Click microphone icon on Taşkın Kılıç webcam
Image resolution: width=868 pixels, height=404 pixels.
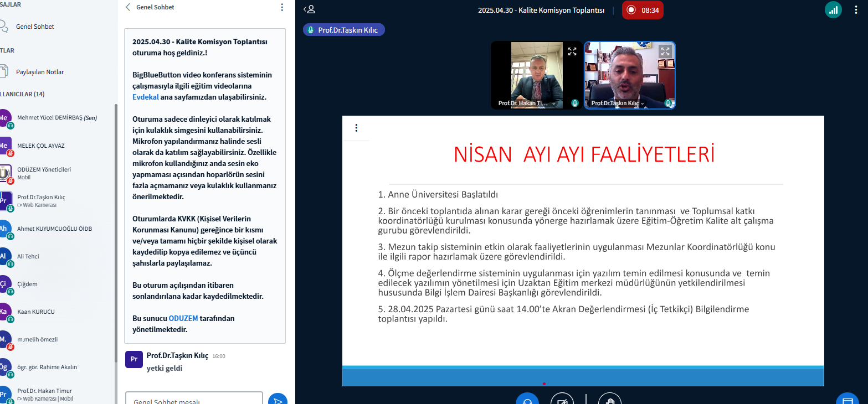[x=668, y=103]
